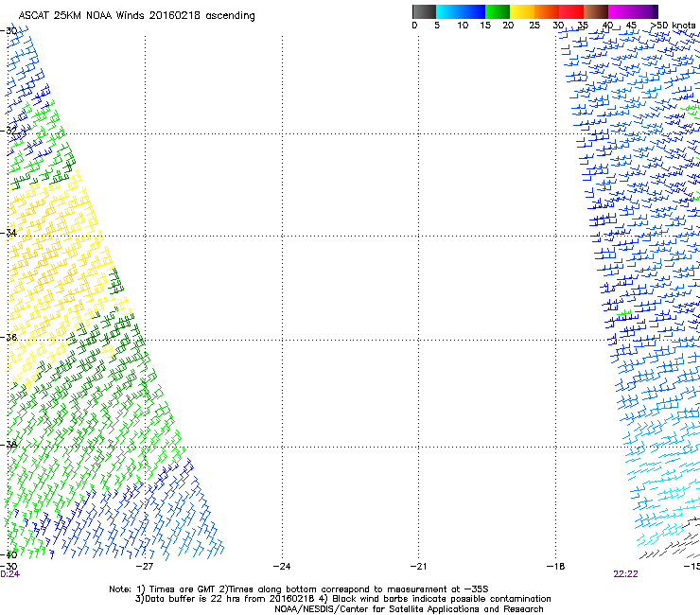Screen dimensions: 700x615
Task: Click the -21 longitude axis label
Action: [418, 567]
